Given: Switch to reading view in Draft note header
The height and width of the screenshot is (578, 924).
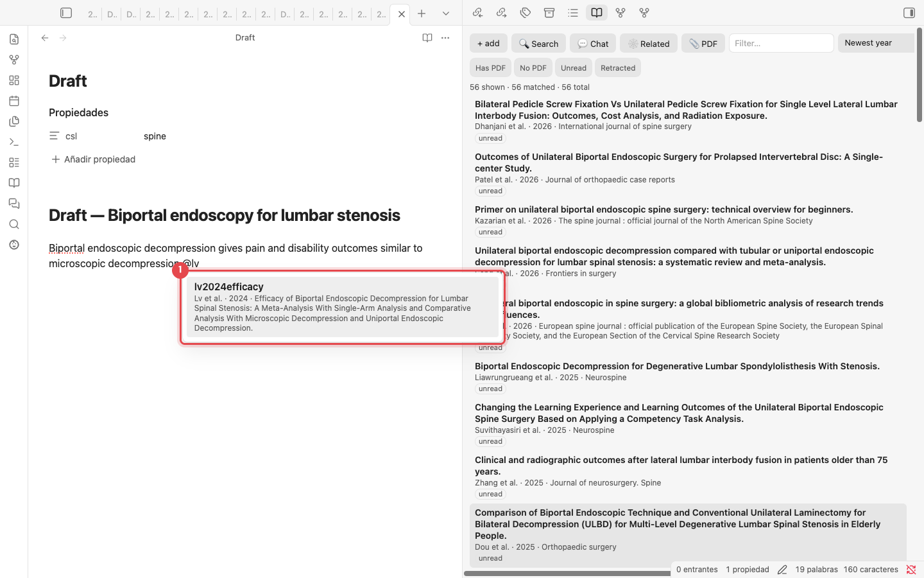Looking at the screenshot, I should click(427, 38).
